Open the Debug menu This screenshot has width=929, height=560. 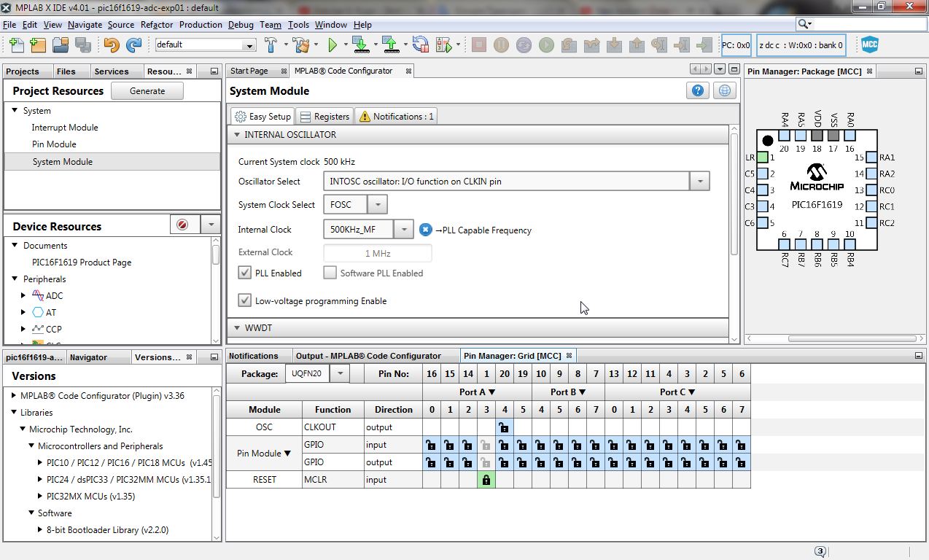click(x=241, y=24)
